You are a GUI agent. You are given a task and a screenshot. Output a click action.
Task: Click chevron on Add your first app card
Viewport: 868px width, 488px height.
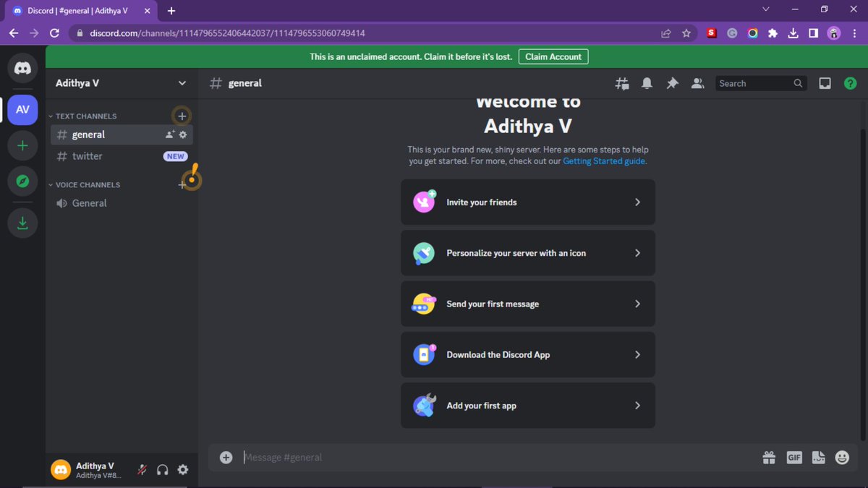(637, 406)
